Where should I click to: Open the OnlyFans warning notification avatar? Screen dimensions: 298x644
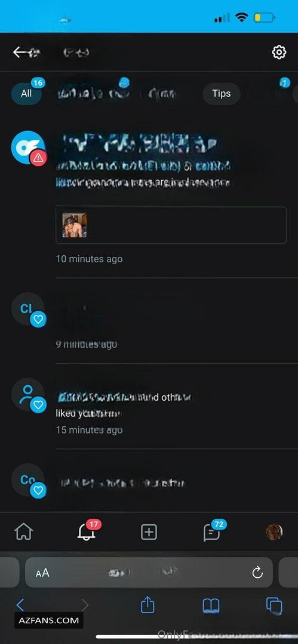29,148
